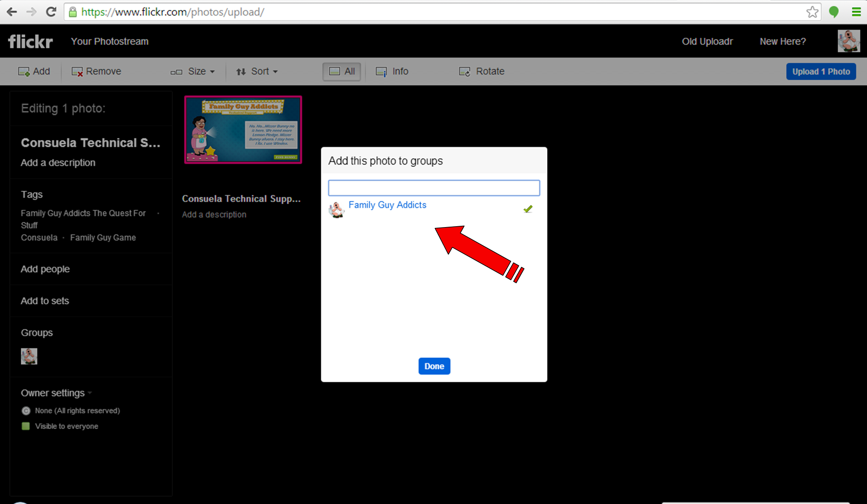
Task: Click the Remove photo toolbar icon
Action: tap(77, 72)
